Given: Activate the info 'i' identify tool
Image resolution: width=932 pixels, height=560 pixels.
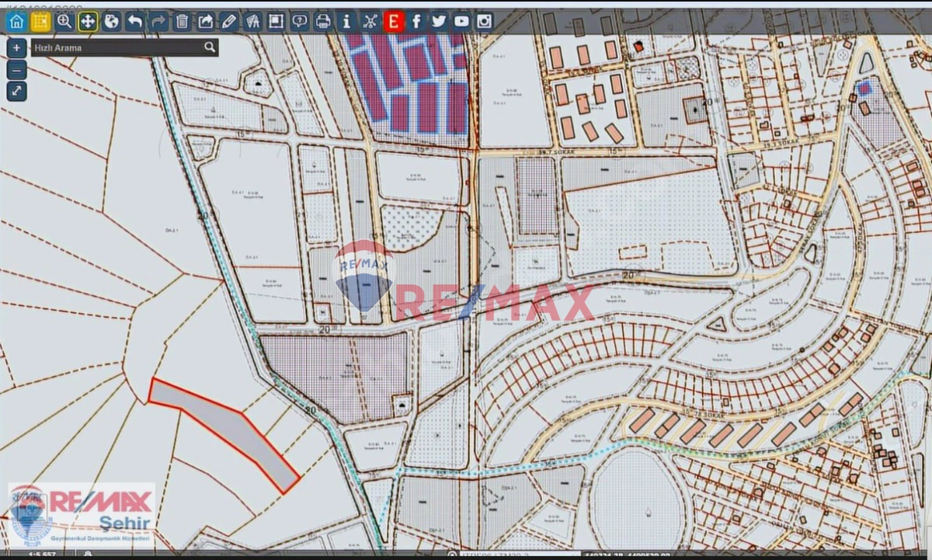Looking at the screenshot, I should pos(346,22).
